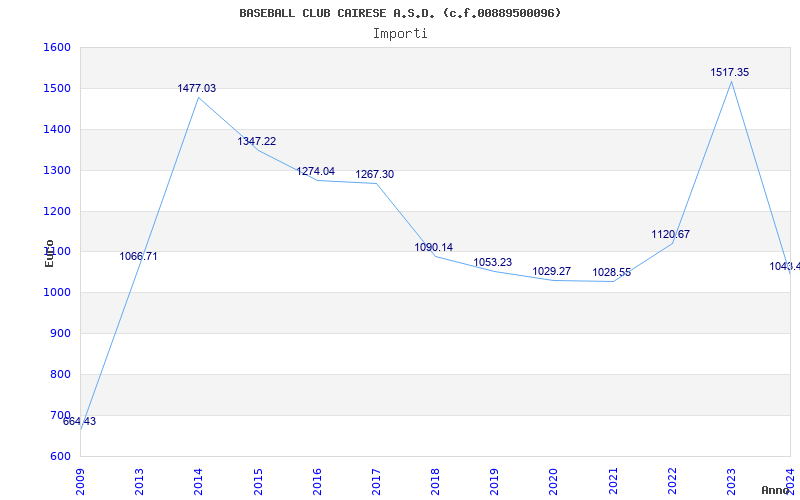
Task: Click the 2016 x-axis year label
Action: (x=317, y=481)
